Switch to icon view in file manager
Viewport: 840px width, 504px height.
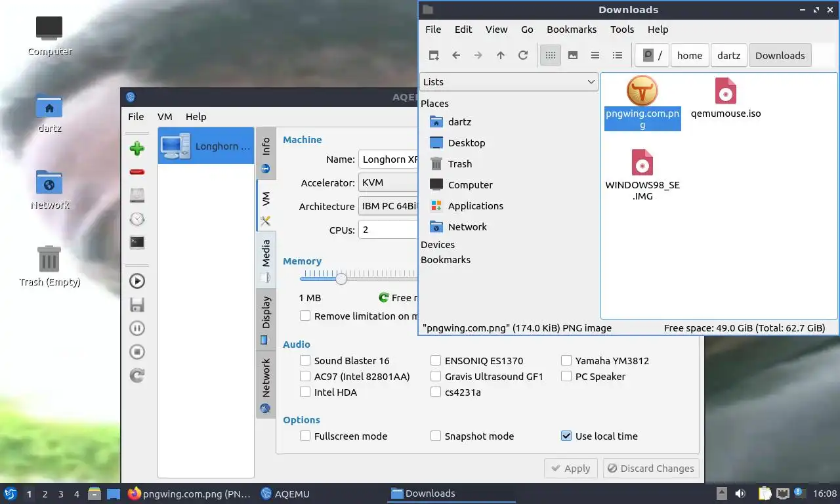click(x=551, y=55)
